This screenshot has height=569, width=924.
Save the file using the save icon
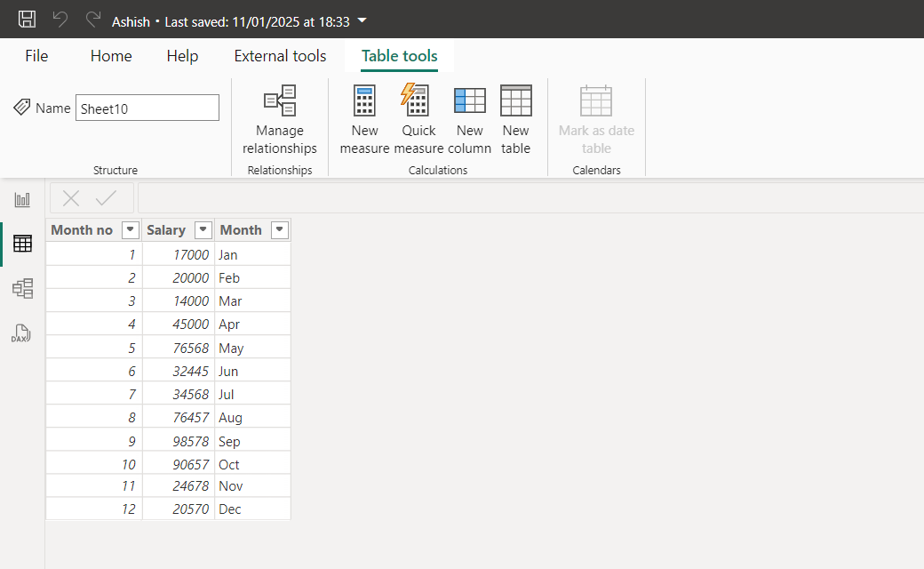27,19
